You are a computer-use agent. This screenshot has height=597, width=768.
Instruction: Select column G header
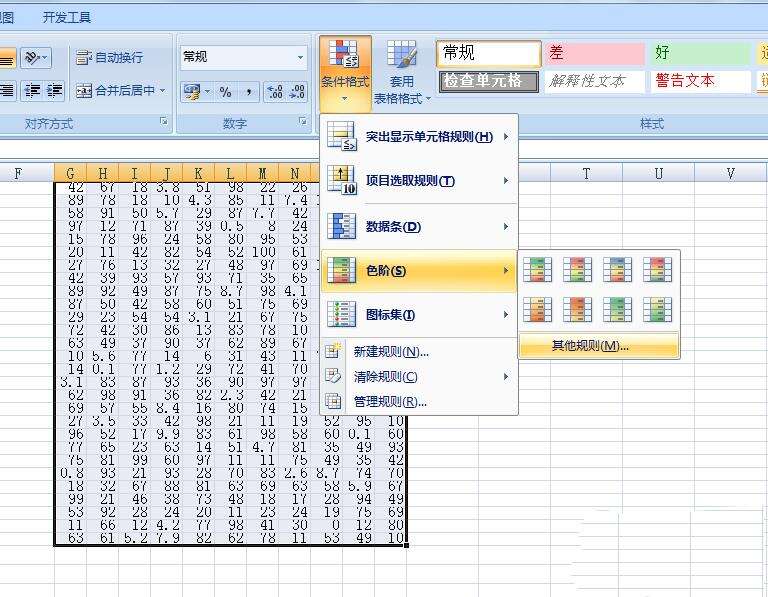[x=70, y=173]
